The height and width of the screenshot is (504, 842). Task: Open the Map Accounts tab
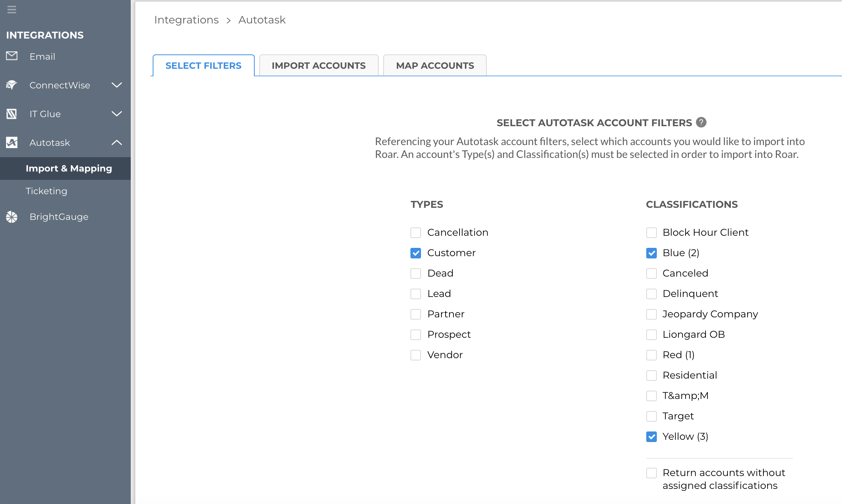pos(435,66)
